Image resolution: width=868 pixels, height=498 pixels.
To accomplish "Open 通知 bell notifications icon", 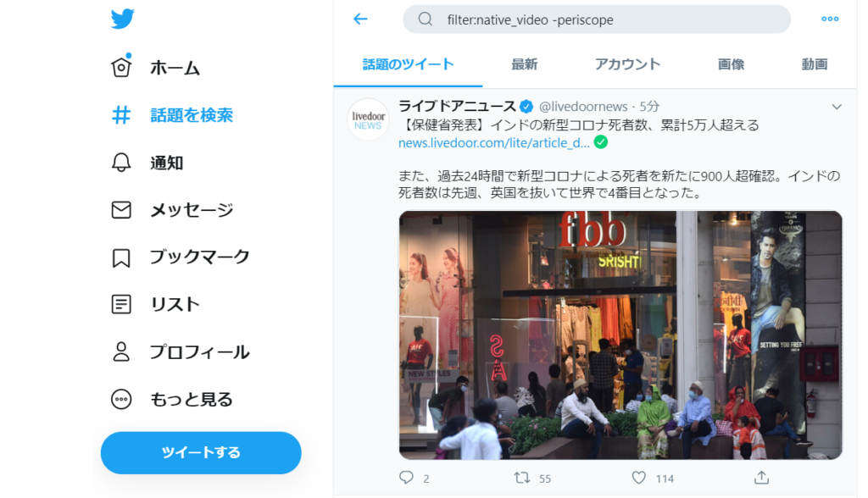I will pos(121,163).
